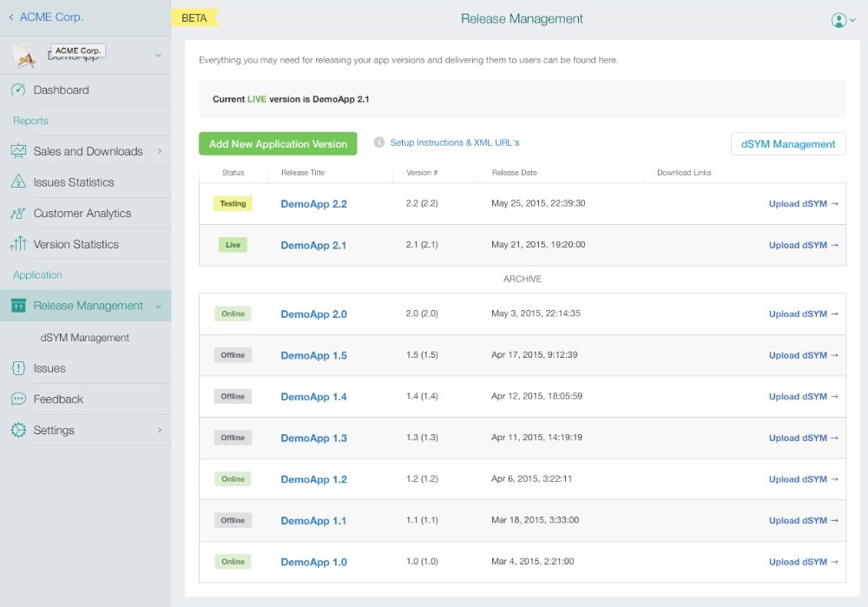Image resolution: width=868 pixels, height=607 pixels.
Task: Click the yellow BETA badge
Action: click(194, 17)
